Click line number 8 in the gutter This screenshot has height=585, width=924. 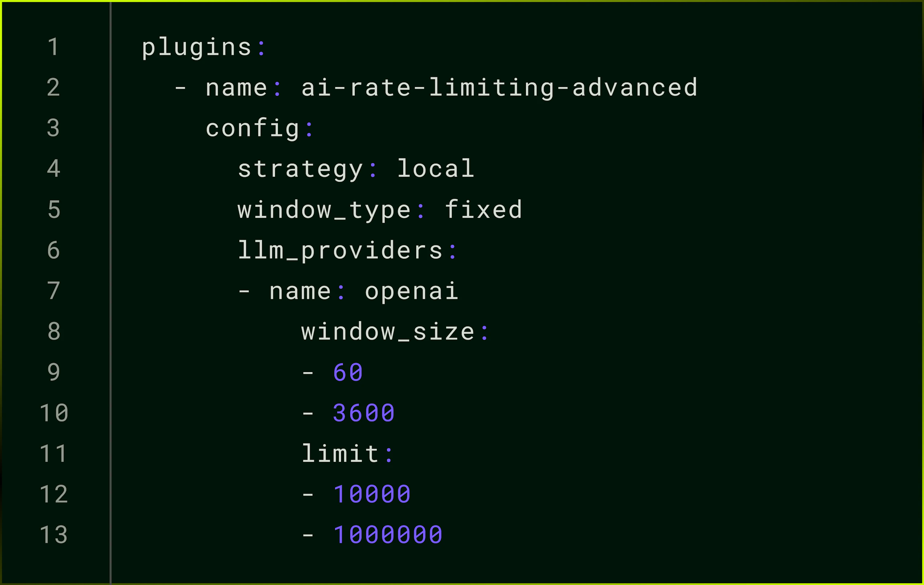(x=53, y=332)
